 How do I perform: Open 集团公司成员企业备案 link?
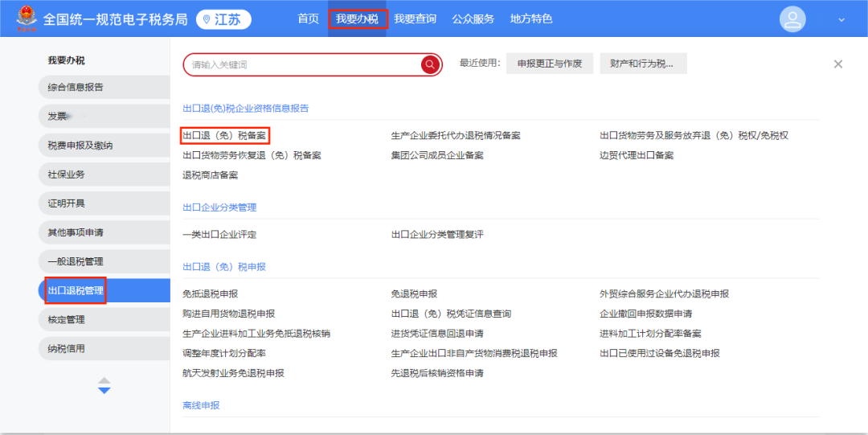(437, 156)
